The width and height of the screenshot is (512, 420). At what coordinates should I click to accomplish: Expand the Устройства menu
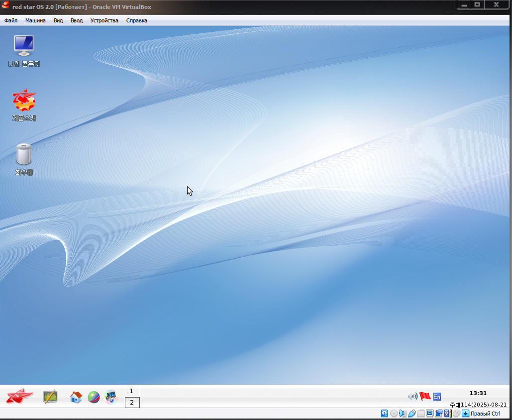[104, 20]
